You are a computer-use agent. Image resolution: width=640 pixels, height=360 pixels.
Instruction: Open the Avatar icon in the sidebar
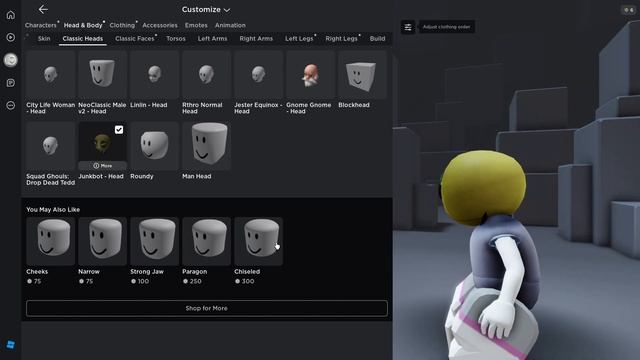point(11,60)
